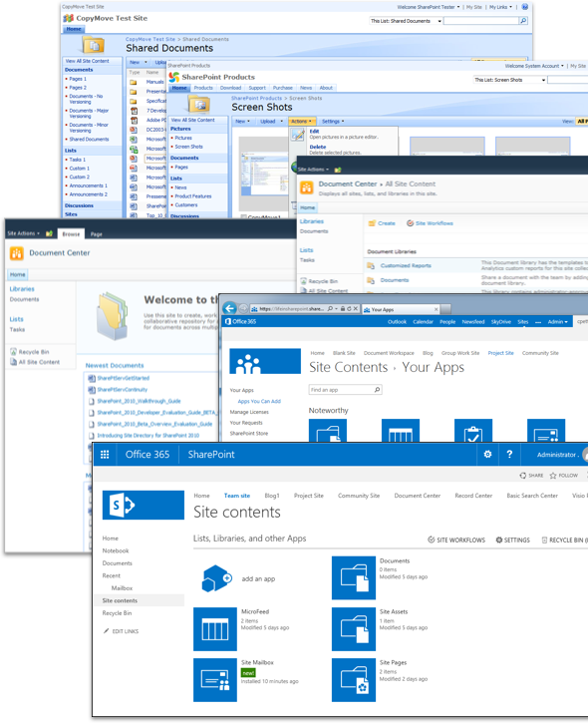Select the picture thumbnail in Screen Shots library
Image resolution: width=588 pixels, height=723 pixels.
tap(264, 174)
